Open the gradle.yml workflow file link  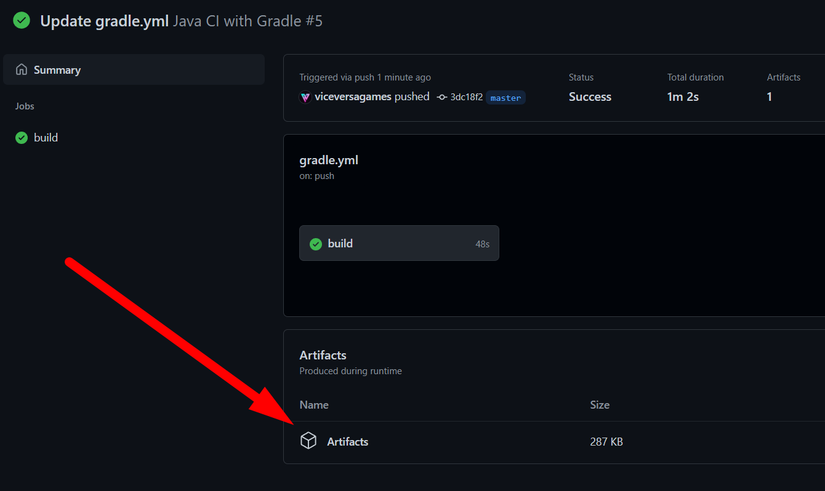tap(329, 160)
